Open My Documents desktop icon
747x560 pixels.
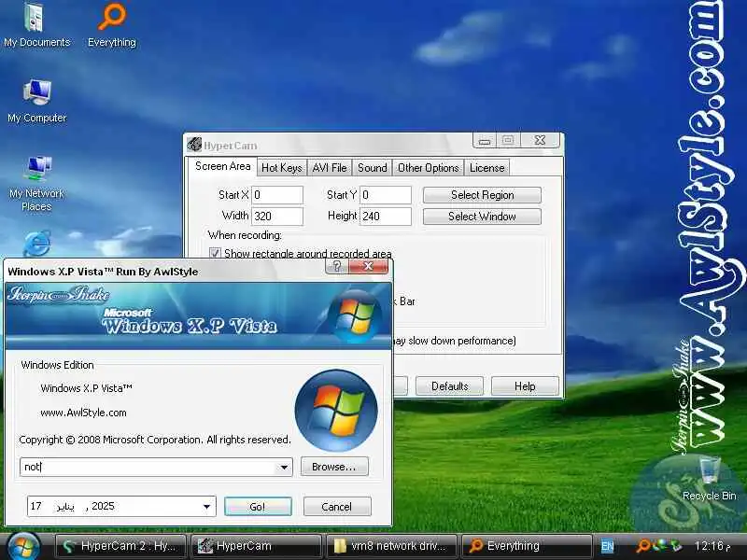click(36, 25)
